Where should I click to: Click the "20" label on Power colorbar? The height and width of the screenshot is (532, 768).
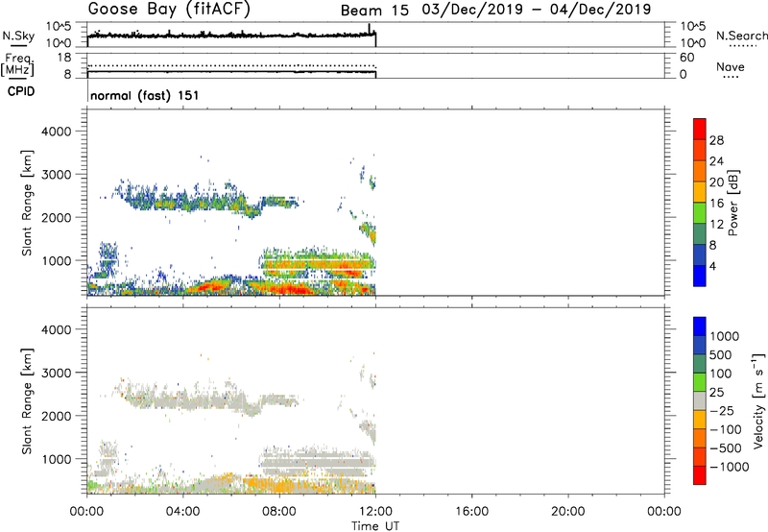point(716,182)
